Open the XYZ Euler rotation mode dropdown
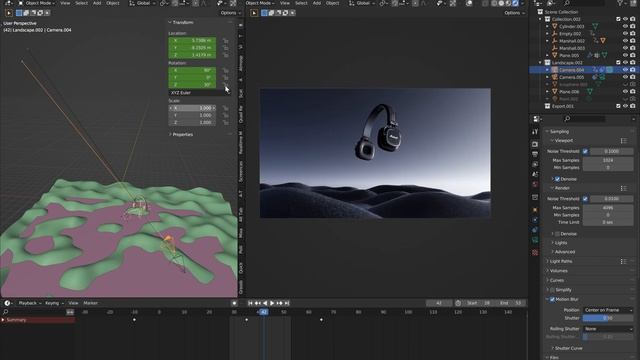This screenshot has width=640, height=360. [199, 93]
